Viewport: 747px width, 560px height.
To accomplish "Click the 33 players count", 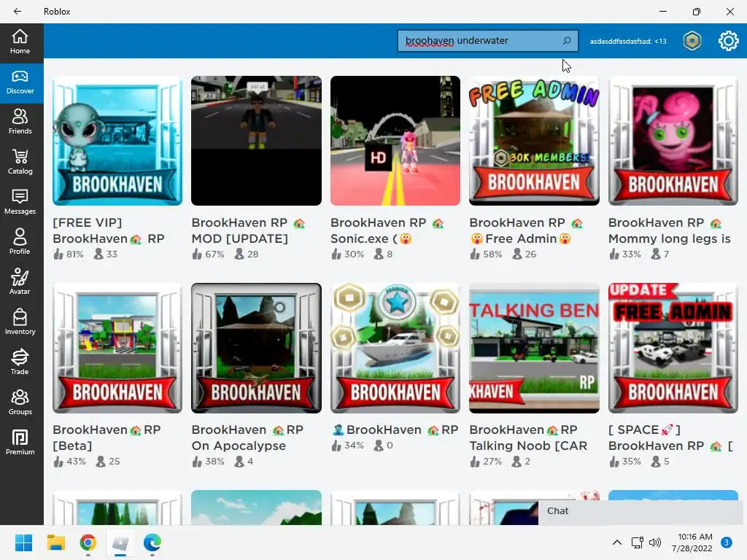I will point(105,254).
